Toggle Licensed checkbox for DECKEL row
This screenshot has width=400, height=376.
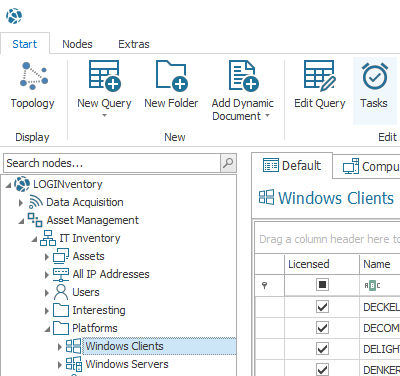coord(322,306)
